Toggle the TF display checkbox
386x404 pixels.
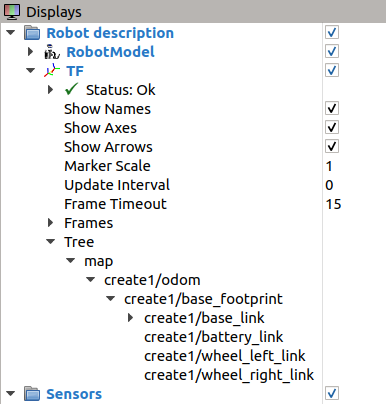click(x=332, y=70)
